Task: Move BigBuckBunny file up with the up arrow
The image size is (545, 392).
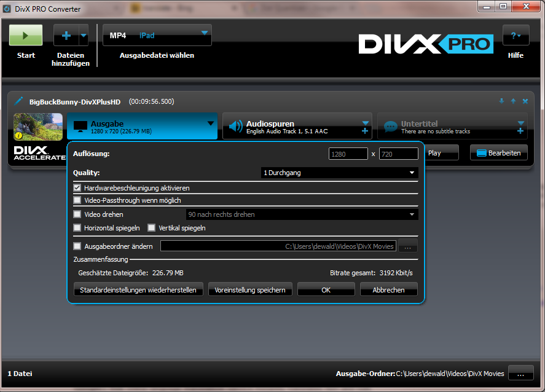Action: pyautogui.click(x=514, y=101)
